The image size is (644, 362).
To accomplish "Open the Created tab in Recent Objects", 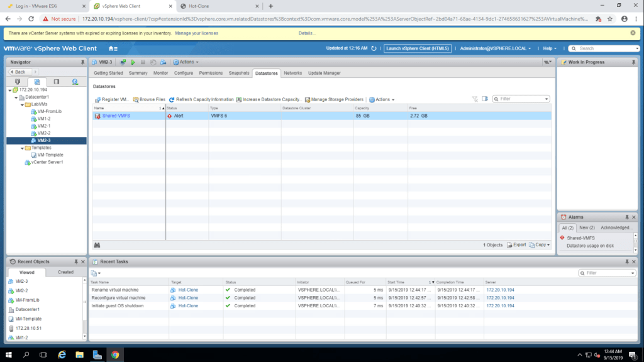I will (65, 272).
